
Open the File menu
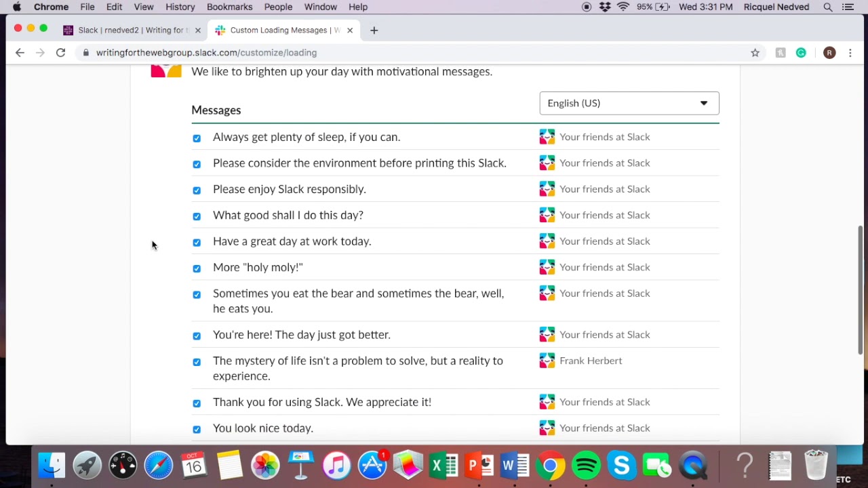pos(87,7)
